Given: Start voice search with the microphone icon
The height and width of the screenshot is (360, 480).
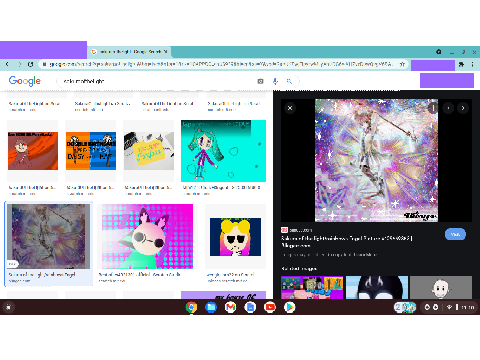Looking at the screenshot, I should pos(275,81).
